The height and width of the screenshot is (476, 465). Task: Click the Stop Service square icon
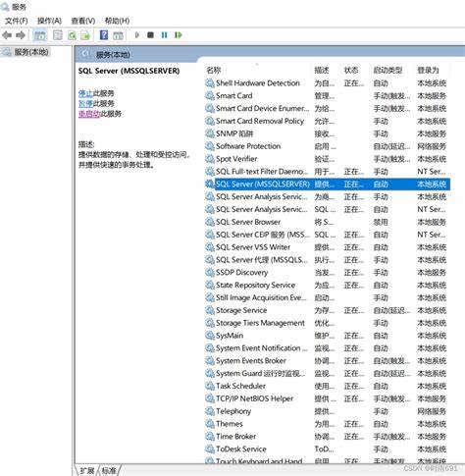coord(150,35)
